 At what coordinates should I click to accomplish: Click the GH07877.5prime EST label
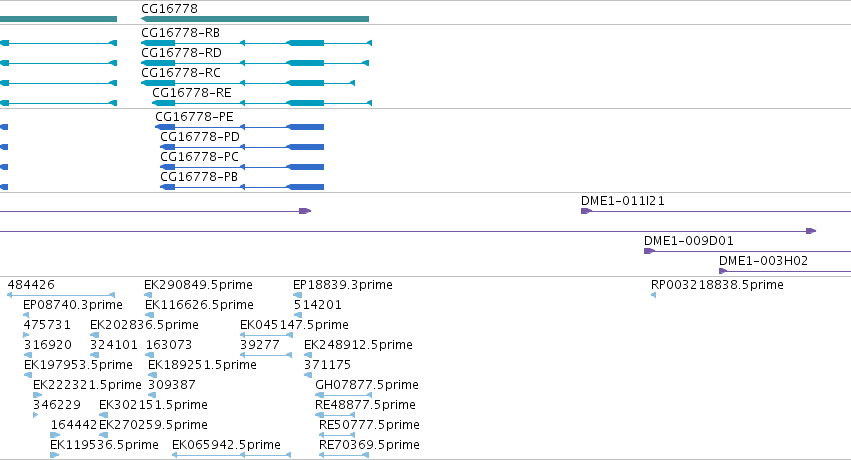pyautogui.click(x=366, y=385)
